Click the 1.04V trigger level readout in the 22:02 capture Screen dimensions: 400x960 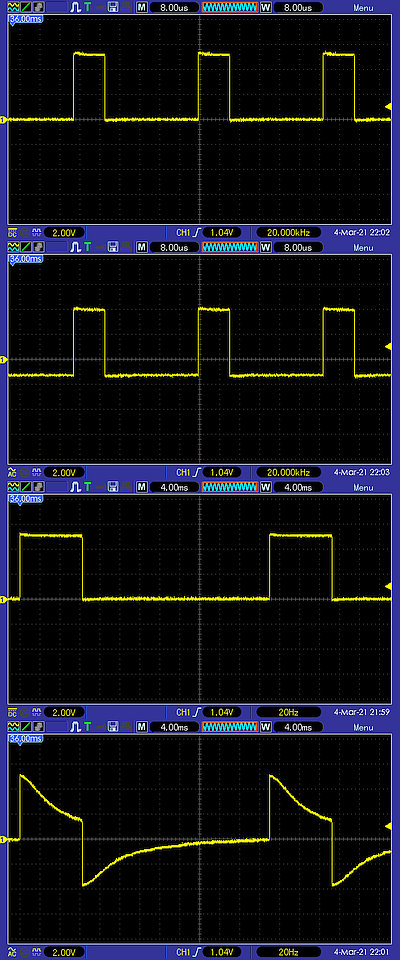click(222, 233)
